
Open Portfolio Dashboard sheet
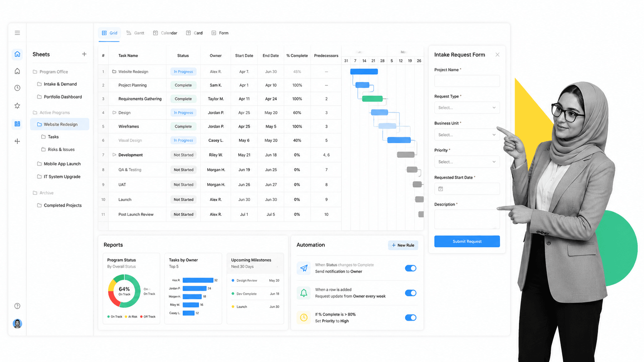(59, 97)
